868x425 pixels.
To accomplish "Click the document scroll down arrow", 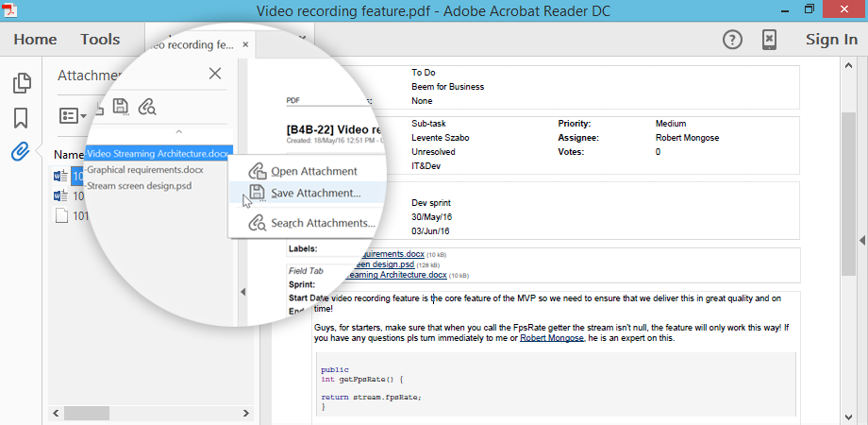I will 848,416.
